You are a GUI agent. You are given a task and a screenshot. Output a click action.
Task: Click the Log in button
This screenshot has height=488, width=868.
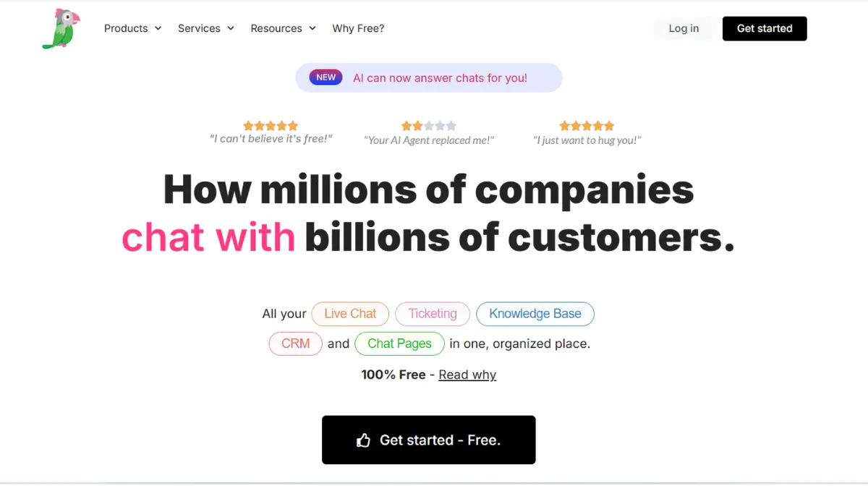683,28
